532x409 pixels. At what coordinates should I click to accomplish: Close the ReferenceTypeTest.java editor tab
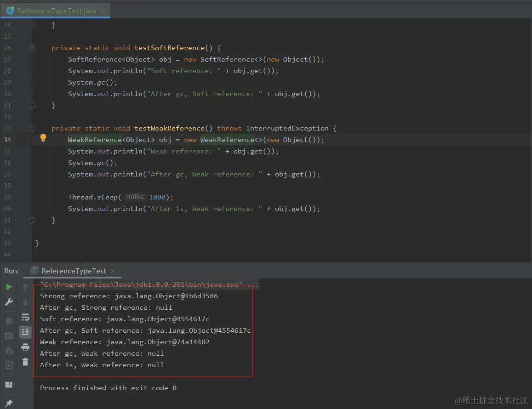click(103, 11)
